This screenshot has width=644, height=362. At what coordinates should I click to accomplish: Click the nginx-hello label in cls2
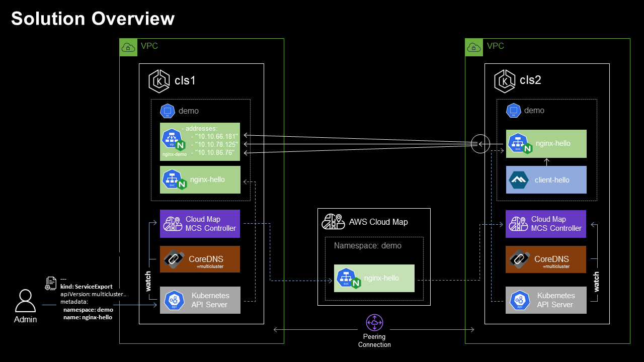click(553, 143)
